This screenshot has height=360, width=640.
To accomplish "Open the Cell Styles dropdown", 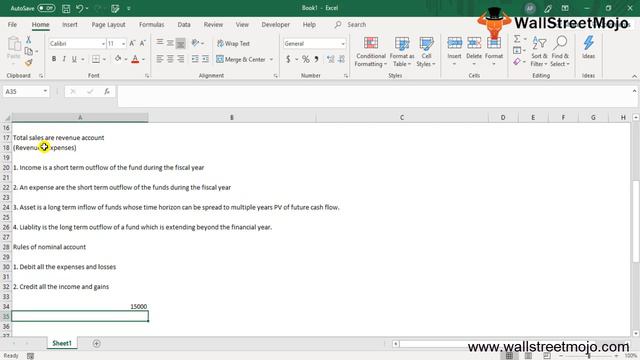I will pyautogui.click(x=426, y=52).
